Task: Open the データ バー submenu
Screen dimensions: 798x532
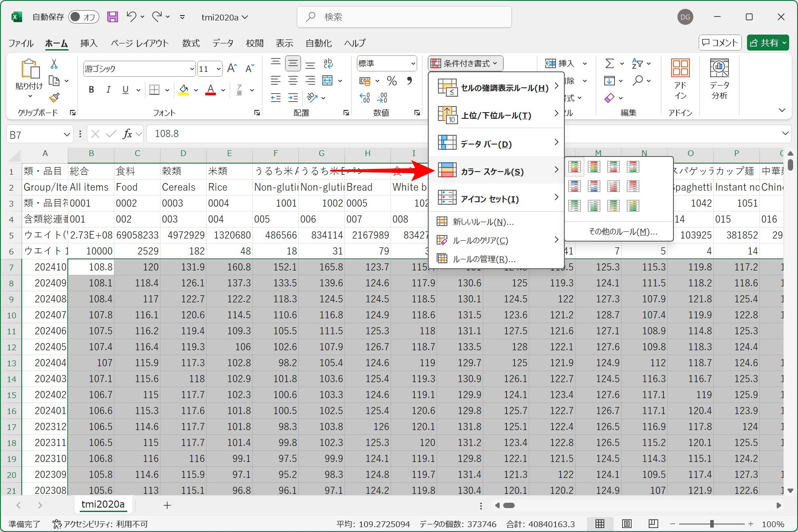Action: pyautogui.click(x=496, y=144)
